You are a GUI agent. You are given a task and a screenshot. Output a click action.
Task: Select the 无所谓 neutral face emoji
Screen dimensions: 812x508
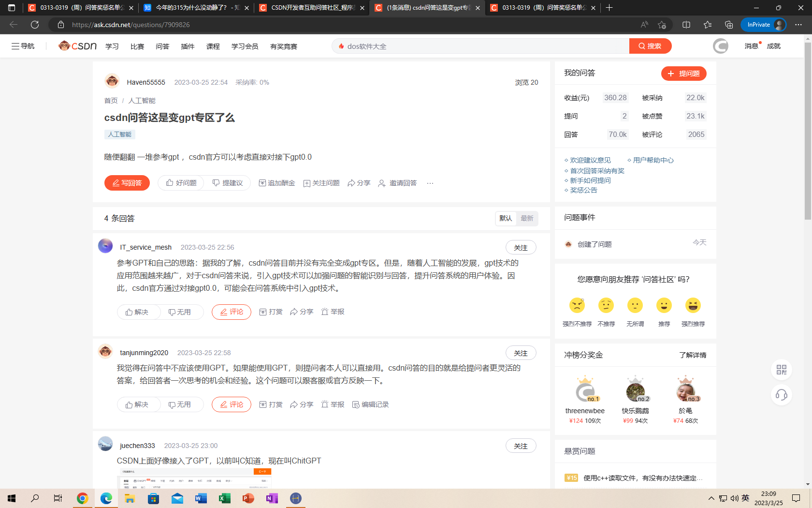tap(635, 305)
